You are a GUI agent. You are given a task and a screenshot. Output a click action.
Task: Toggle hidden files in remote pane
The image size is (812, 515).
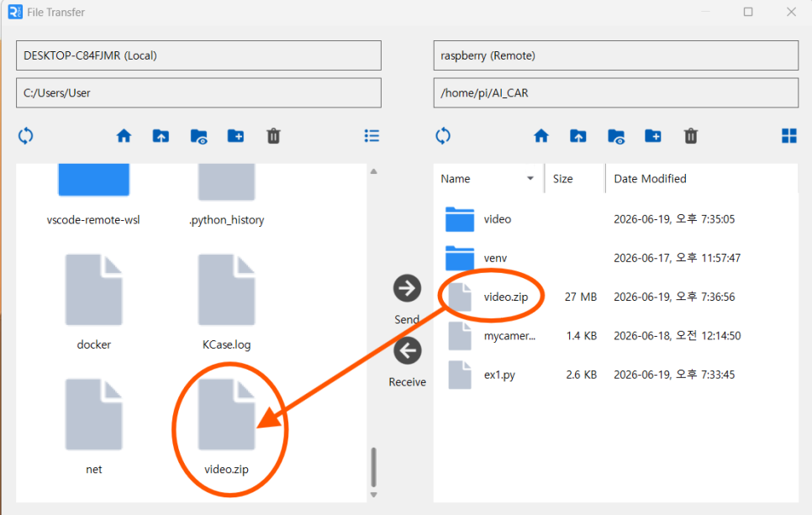pos(616,137)
